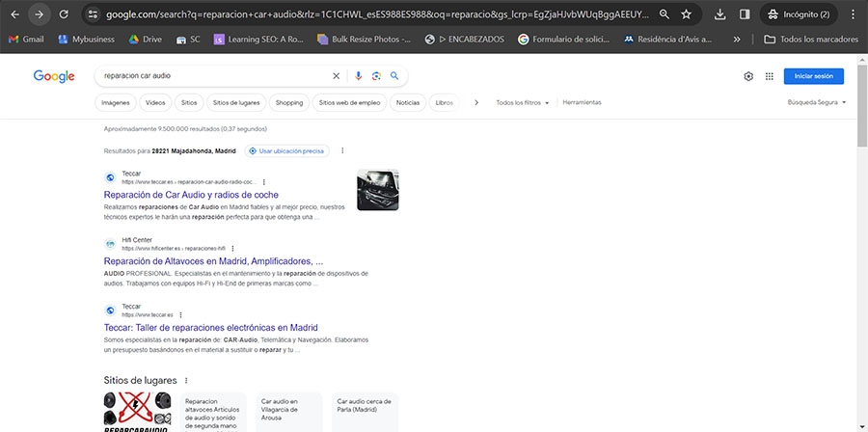The width and height of the screenshot is (868, 432).
Task: Open Teccar: Taller de reparaciones electrónicas link
Action: 211,328
